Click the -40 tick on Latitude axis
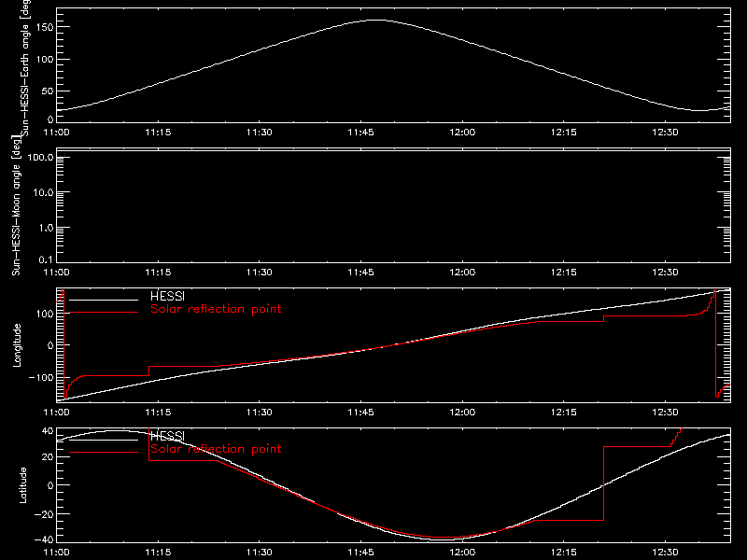Viewport: 747px width, 560px height. pyautogui.click(x=44, y=540)
